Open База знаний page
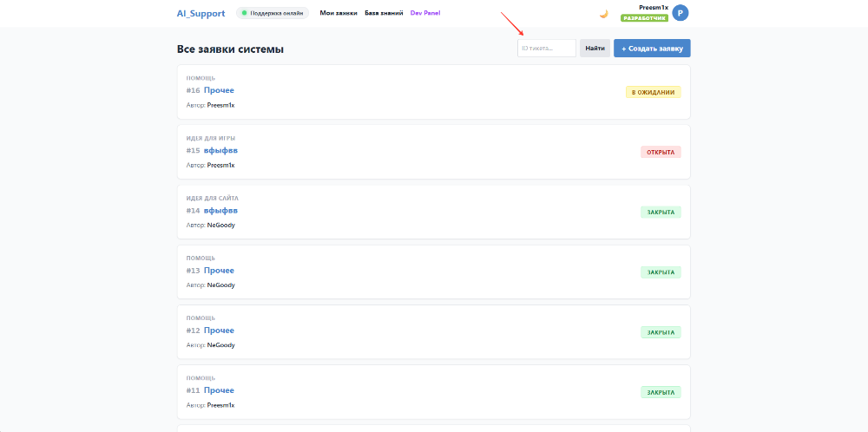This screenshot has height=432, width=868. point(384,13)
